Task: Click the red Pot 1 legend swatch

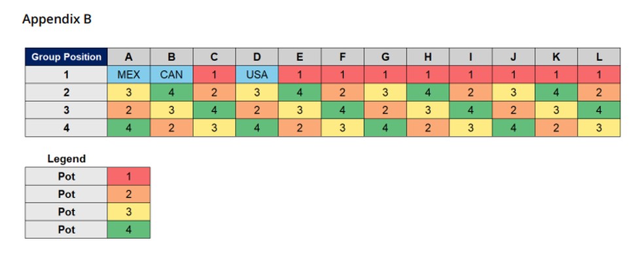Action: [x=129, y=177]
